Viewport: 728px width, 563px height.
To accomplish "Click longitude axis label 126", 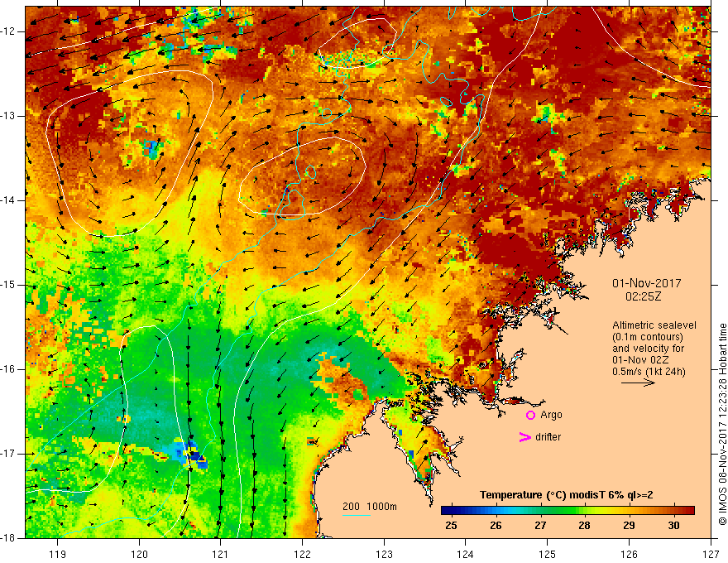I will pyautogui.click(x=629, y=554).
